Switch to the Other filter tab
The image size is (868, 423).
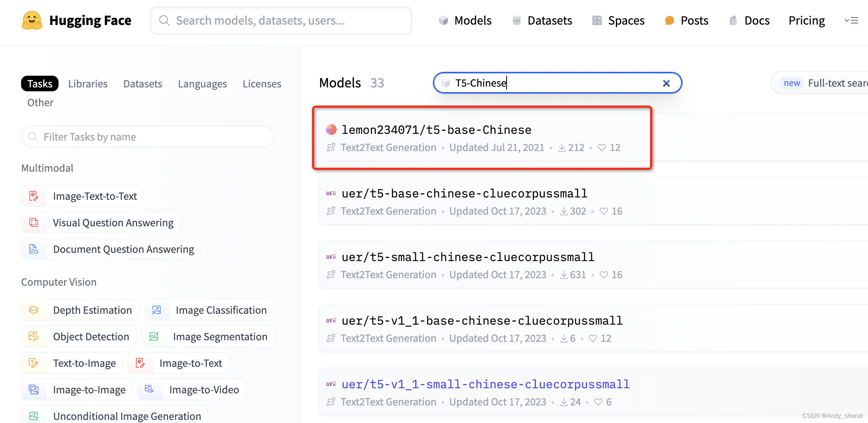point(40,102)
